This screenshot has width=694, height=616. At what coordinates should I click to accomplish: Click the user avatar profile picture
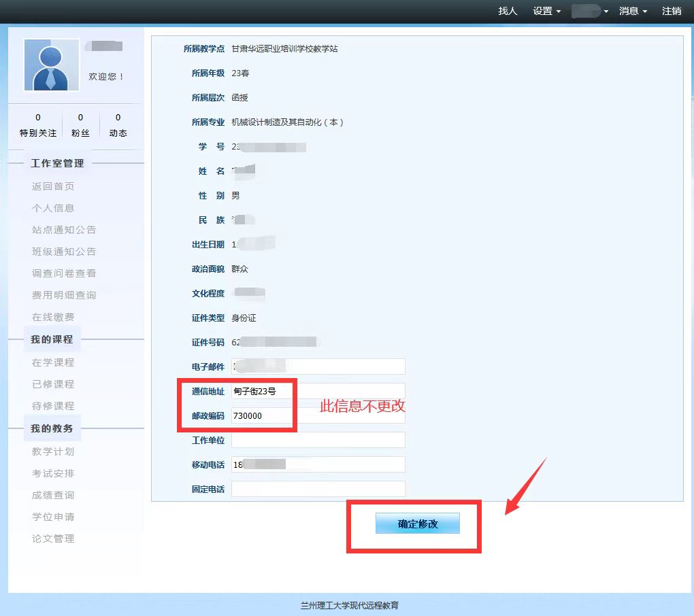[51, 65]
